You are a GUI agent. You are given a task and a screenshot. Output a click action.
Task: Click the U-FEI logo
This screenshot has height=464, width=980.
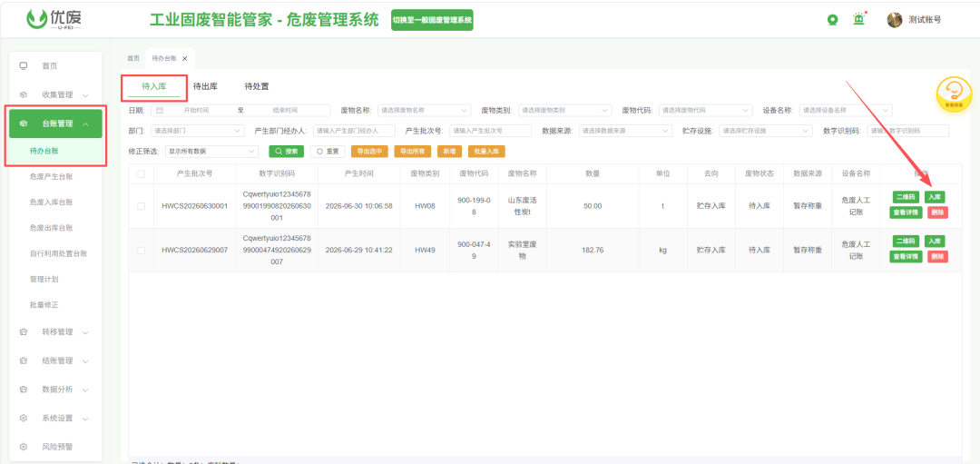click(x=54, y=19)
